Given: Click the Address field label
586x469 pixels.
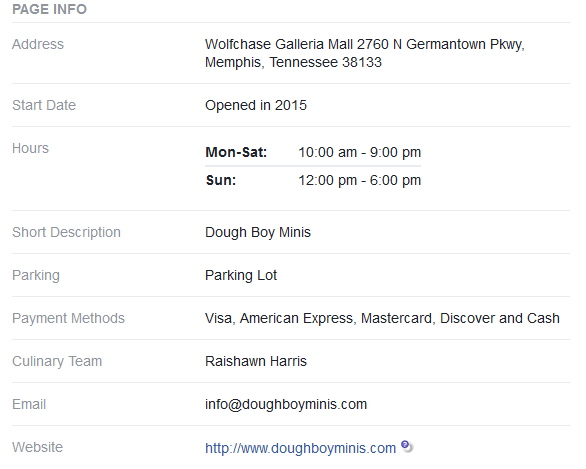Looking at the screenshot, I should [38, 44].
